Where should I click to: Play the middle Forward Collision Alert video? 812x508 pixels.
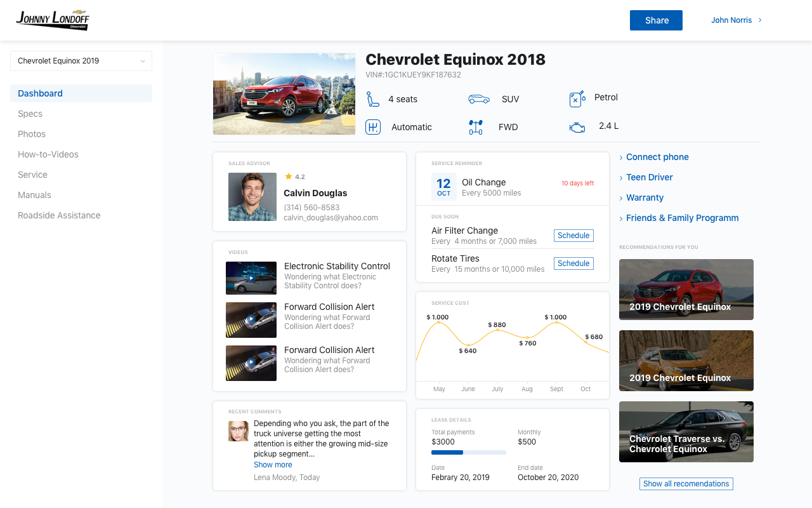(251, 319)
